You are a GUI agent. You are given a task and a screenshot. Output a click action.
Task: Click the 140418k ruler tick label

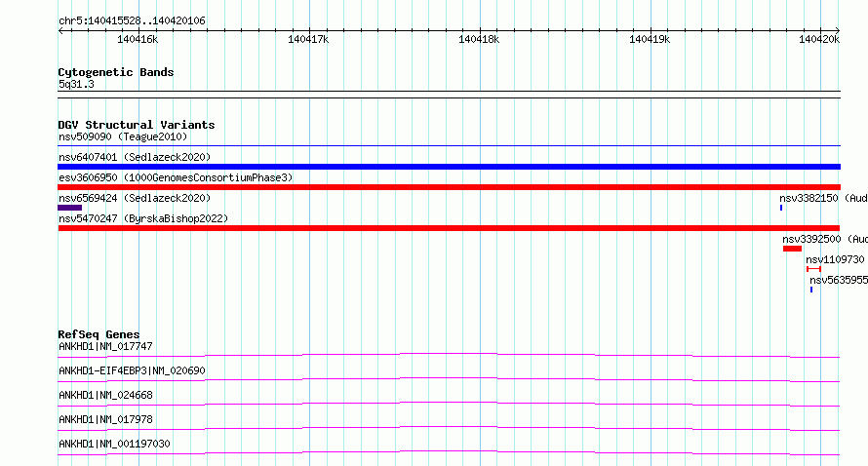pos(479,39)
